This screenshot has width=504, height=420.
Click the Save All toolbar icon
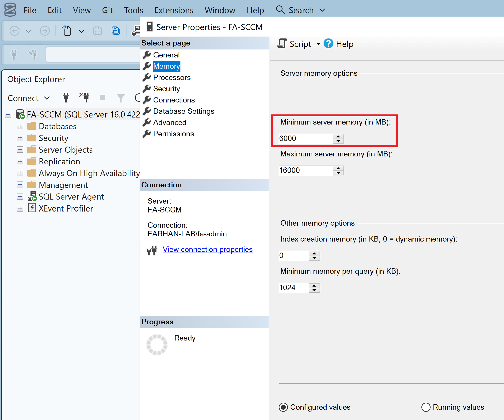click(x=116, y=31)
